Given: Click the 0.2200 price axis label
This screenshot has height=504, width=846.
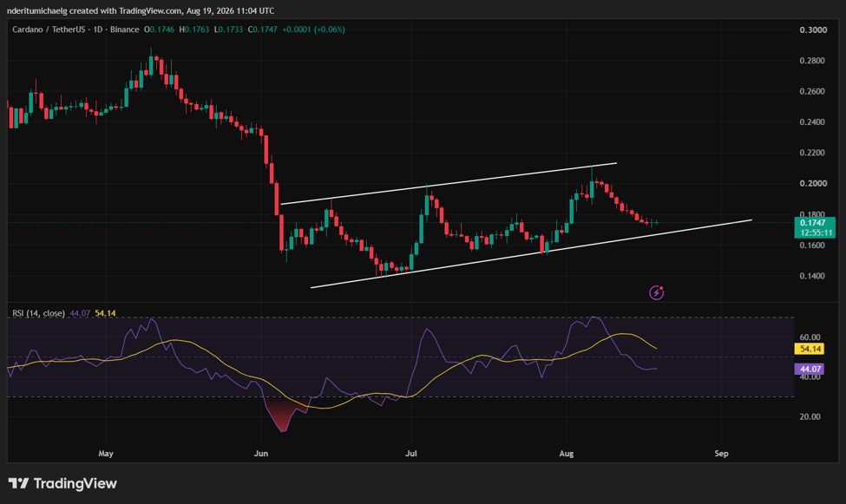Looking at the screenshot, I should click(812, 153).
